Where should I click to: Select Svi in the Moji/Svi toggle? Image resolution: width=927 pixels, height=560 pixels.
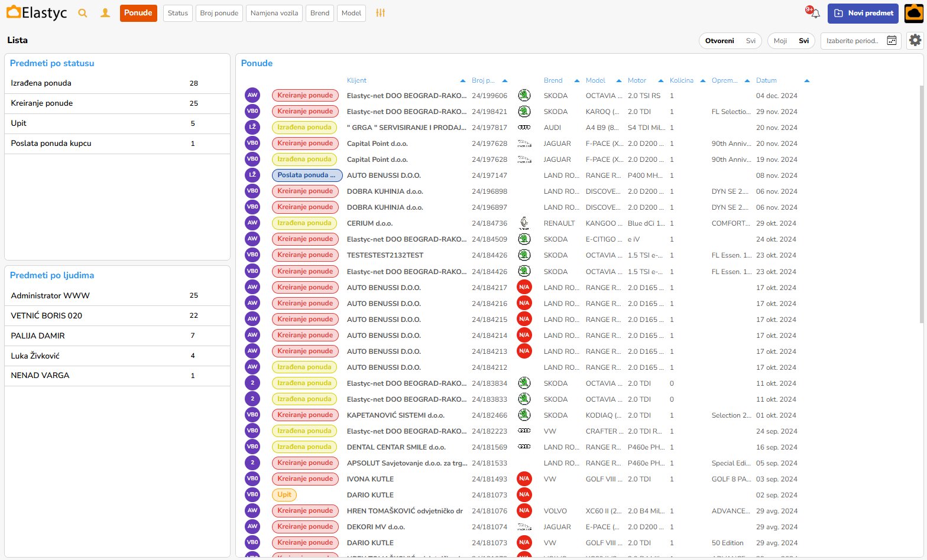[x=803, y=41]
